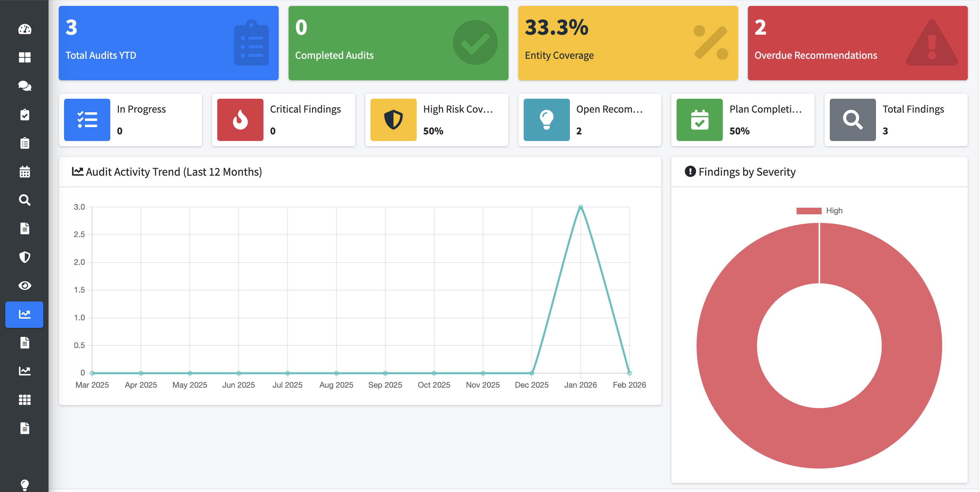Open the grid modules icon near sidebar top
The height and width of the screenshot is (492, 980).
point(24,57)
